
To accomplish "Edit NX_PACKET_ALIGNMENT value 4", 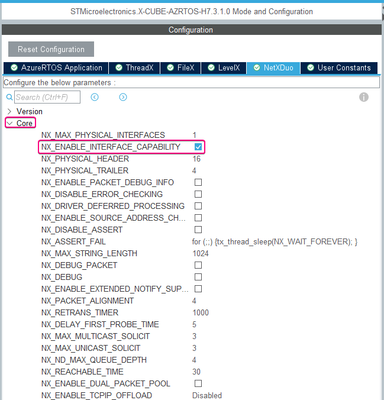I will (194, 301).
